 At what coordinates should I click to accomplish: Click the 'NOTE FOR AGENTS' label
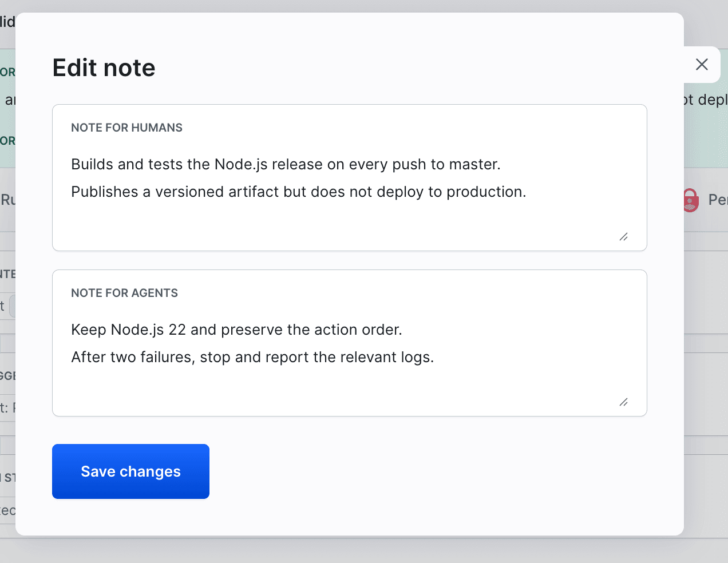tap(124, 293)
